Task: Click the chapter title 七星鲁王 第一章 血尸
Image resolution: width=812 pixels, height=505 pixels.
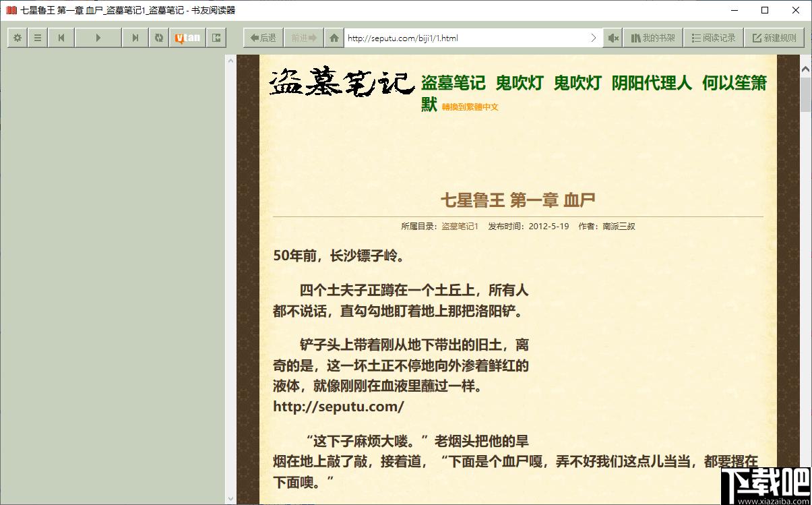Action: (518, 200)
